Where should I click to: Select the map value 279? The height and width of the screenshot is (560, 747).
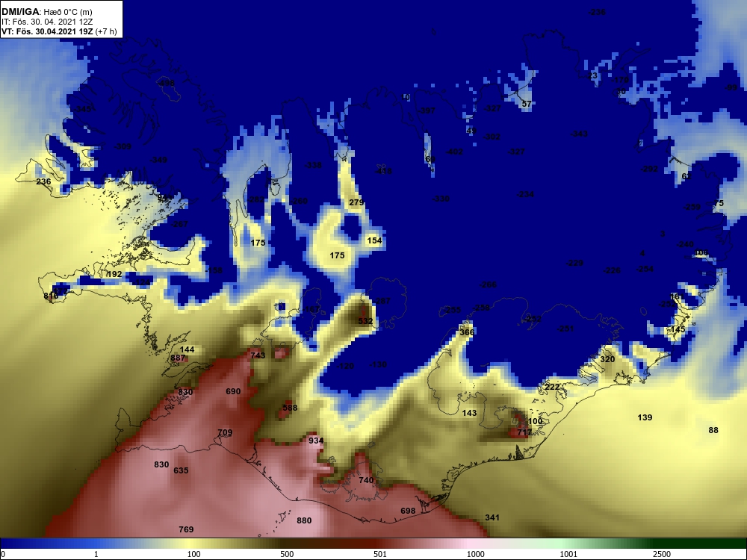356,202
